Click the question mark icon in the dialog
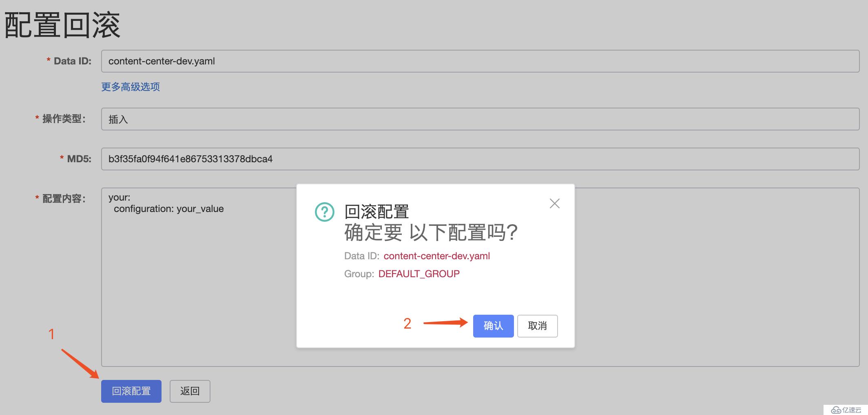Screen dimensions: 868x415 325,212
